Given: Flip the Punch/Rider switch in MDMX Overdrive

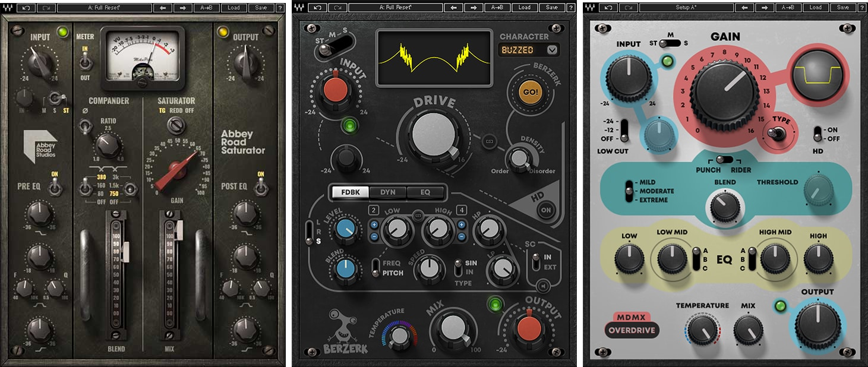Looking at the screenshot, I should pyautogui.click(x=723, y=159).
